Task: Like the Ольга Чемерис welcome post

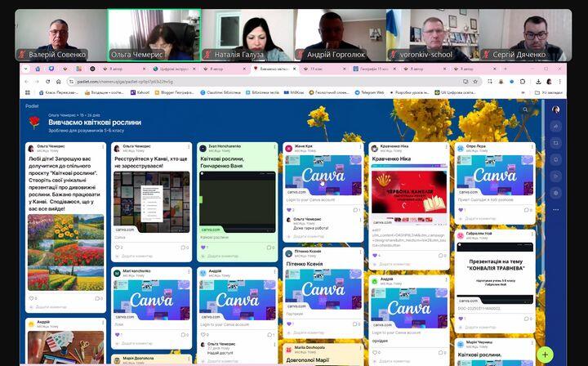Action: [x=32, y=298]
